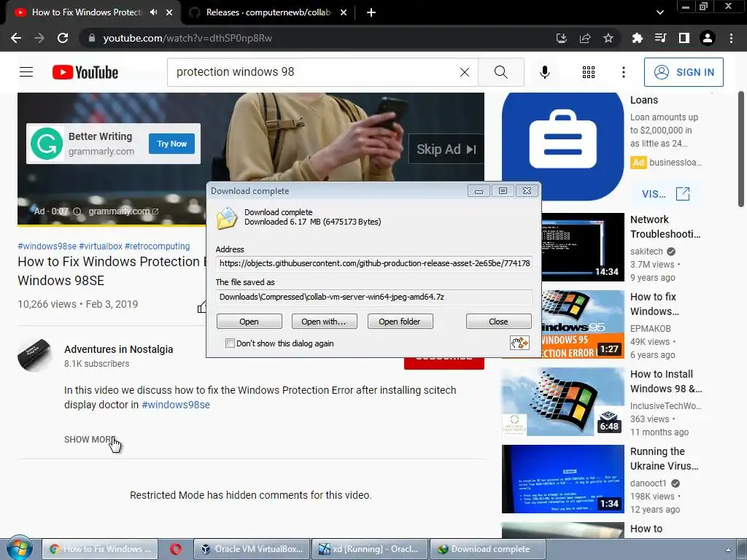This screenshot has height=560, width=747.
Task: Click the file saved as path field
Action: (374, 297)
